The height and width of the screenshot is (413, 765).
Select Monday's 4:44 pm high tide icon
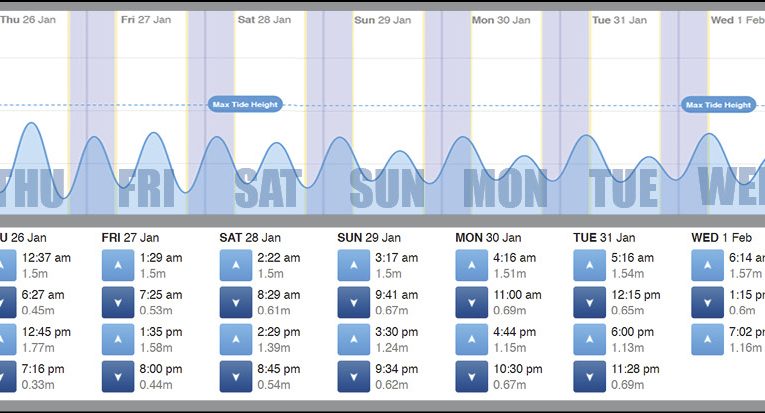471,339
